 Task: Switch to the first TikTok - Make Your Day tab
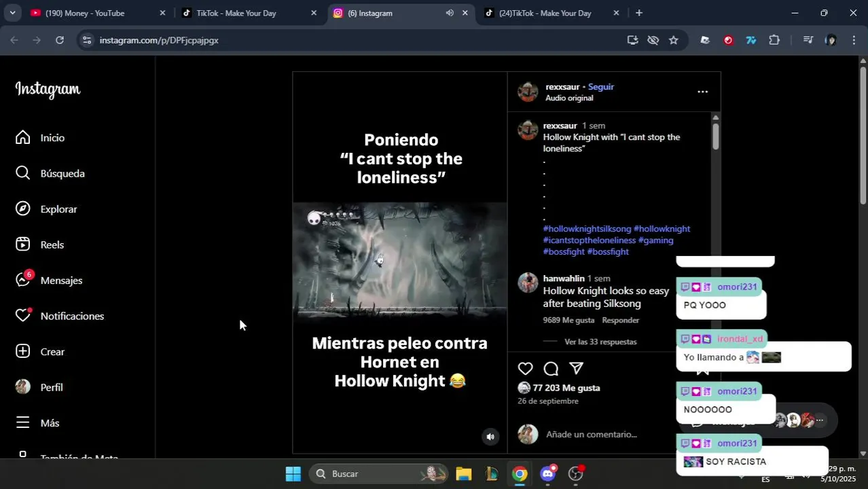coord(236,13)
